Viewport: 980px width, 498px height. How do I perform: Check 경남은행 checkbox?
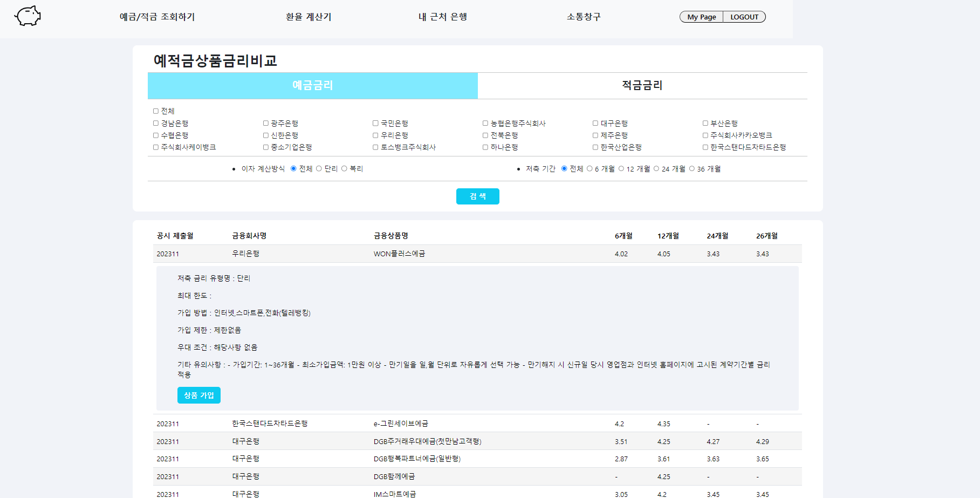coord(156,124)
